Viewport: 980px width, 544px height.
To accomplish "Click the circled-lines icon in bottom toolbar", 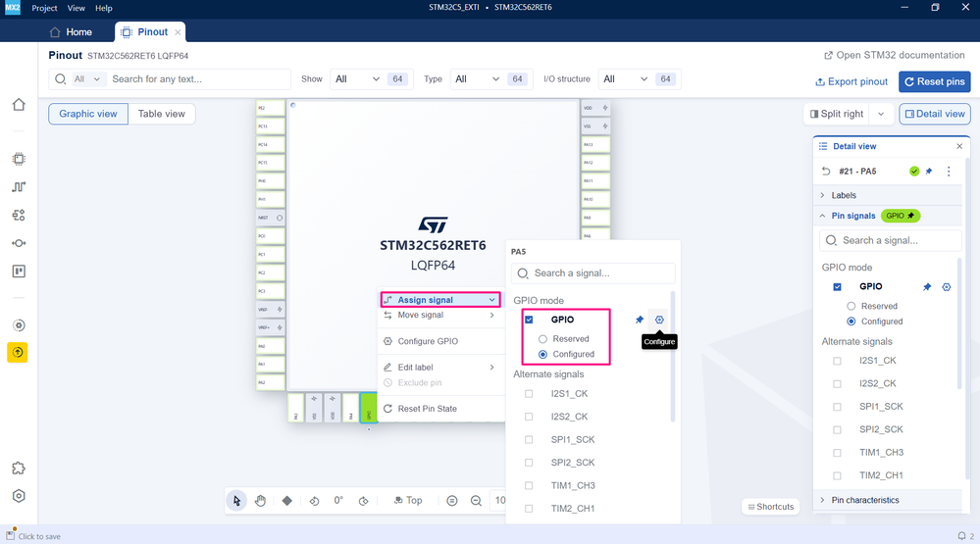I will (452, 500).
